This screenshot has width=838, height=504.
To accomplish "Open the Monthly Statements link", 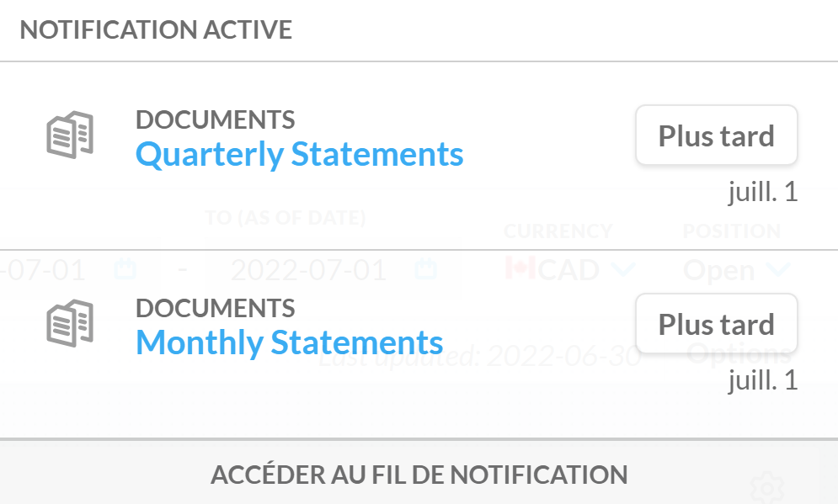I will 289,342.
